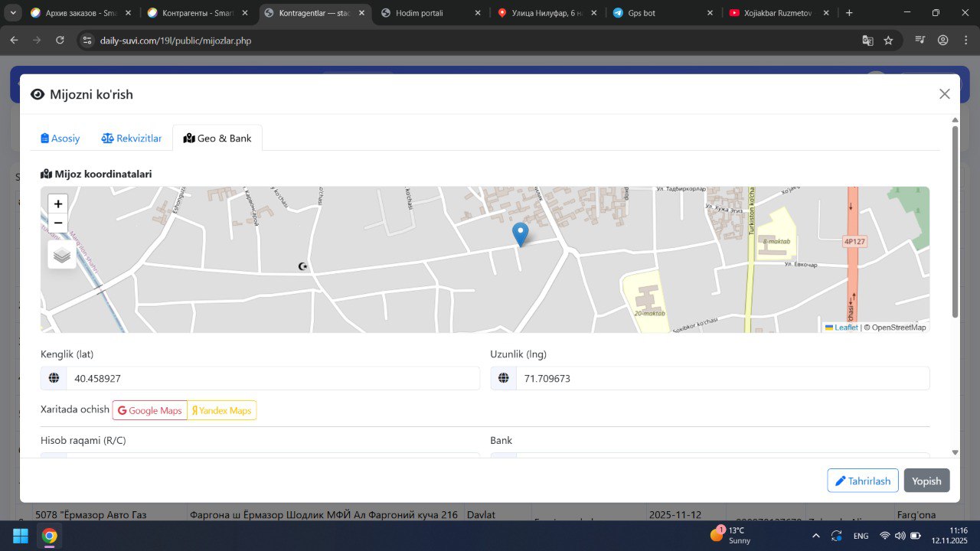
Task: Zoom out on the map
Action: pos(58,223)
